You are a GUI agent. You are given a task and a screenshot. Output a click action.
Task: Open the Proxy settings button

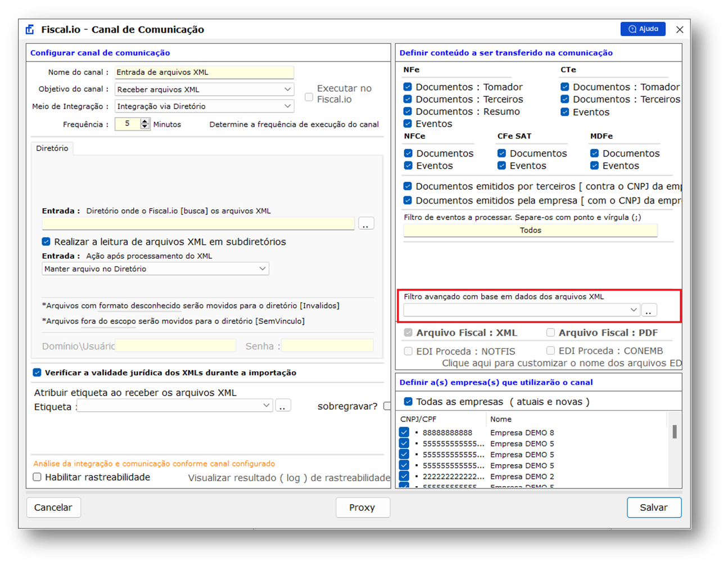[363, 507]
